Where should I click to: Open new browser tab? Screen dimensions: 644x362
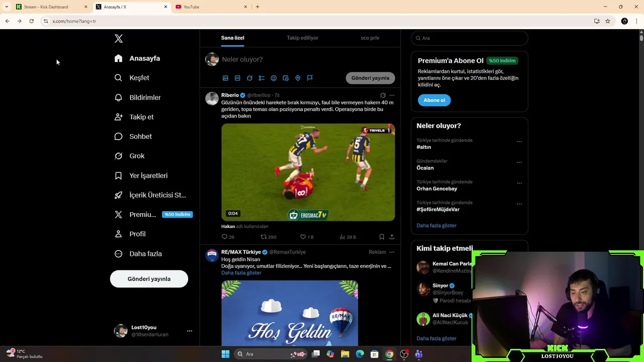[x=258, y=7]
